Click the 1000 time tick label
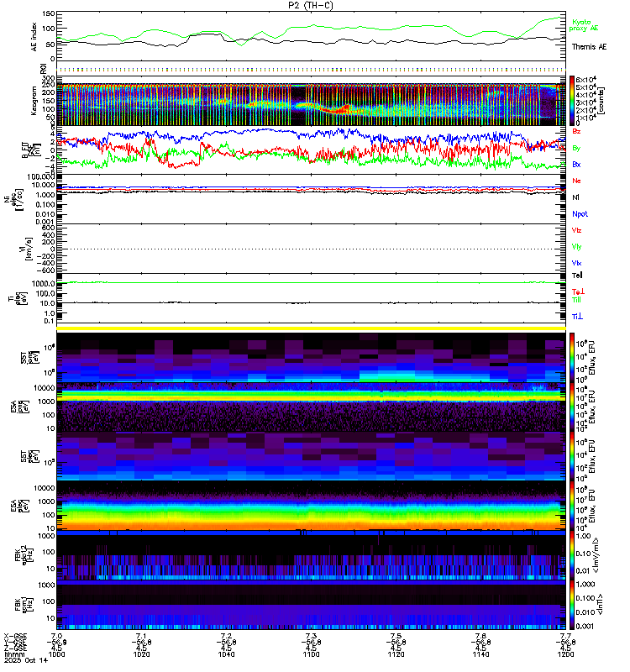 click(56, 654)
